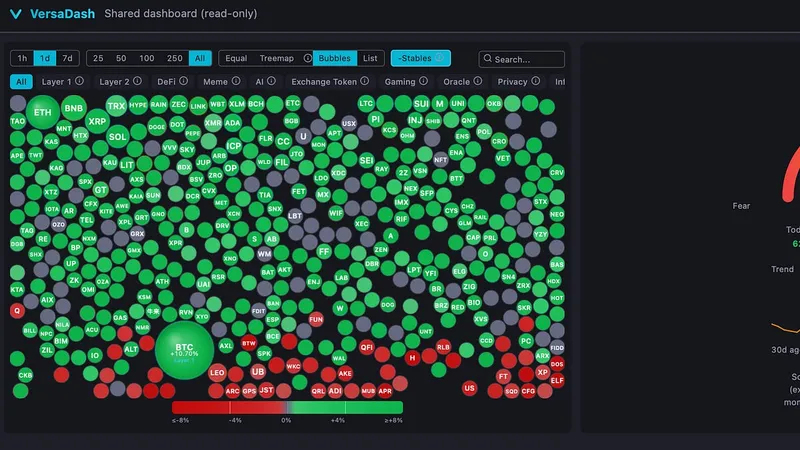Limit view to top 250 coins

[174, 58]
